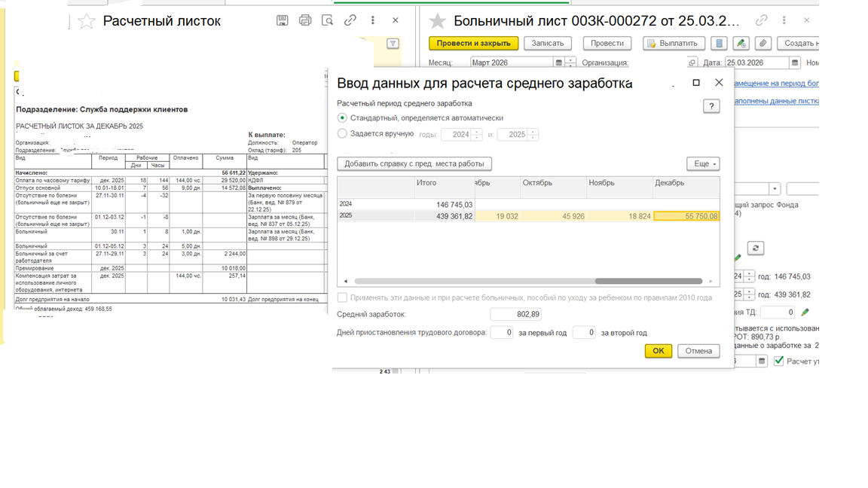Open calendar picker for Дата 25.03.2026

[794, 63]
